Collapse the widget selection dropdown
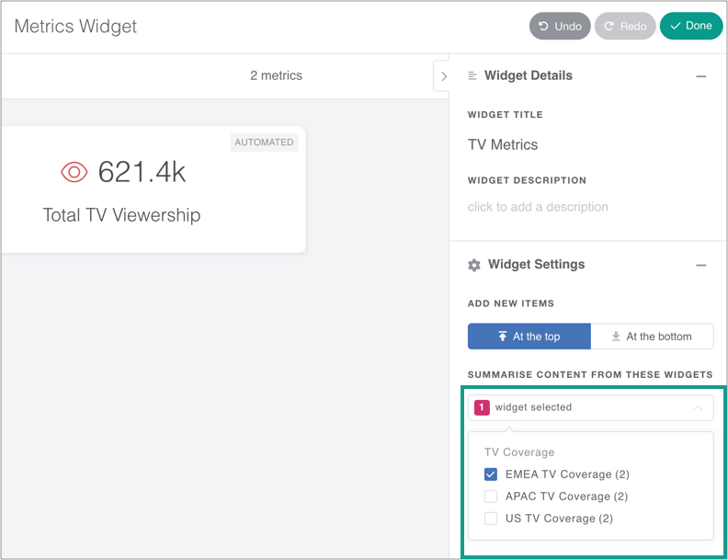 pos(697,407)
